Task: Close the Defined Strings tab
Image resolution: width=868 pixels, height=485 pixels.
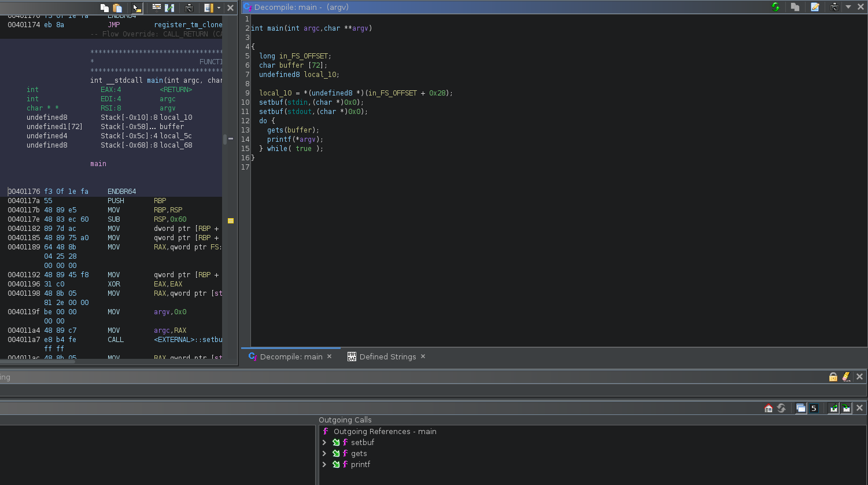Action: click(x=423, y=357)
